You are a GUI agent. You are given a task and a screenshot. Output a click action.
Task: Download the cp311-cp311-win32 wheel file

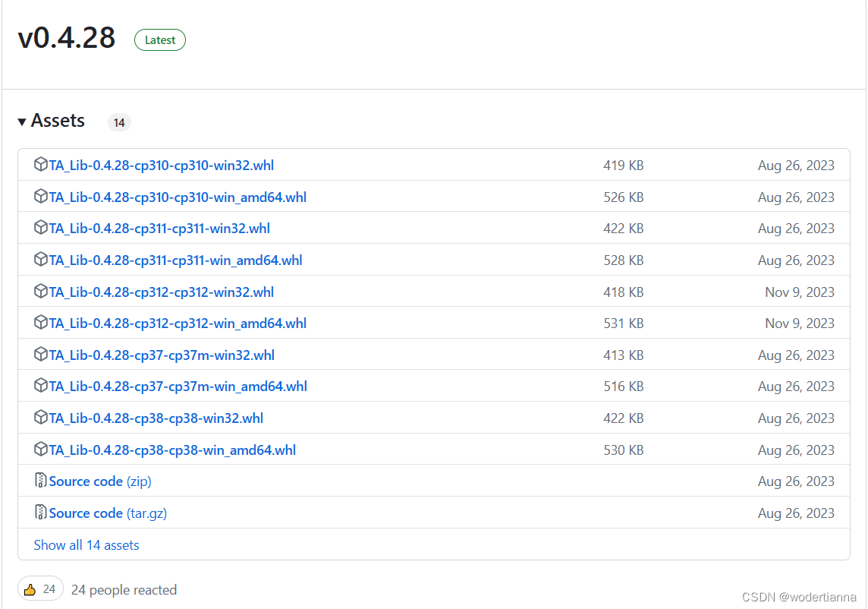point(161,228)
